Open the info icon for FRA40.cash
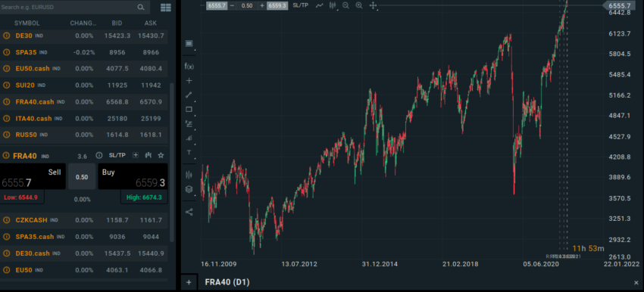 coord(6,101)
